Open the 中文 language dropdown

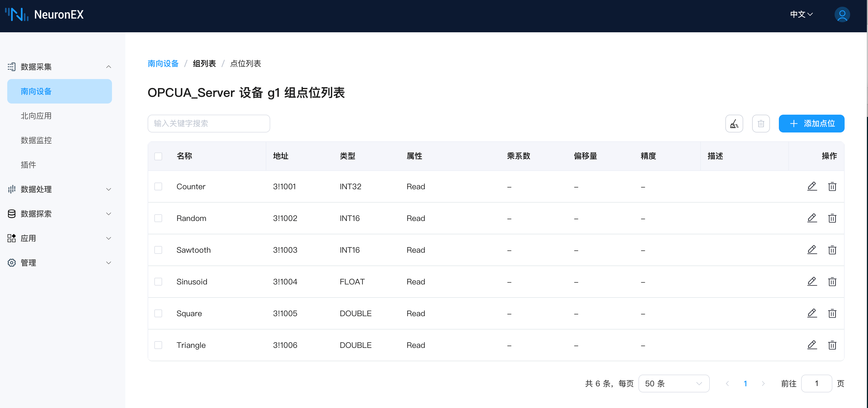point(801,14)
